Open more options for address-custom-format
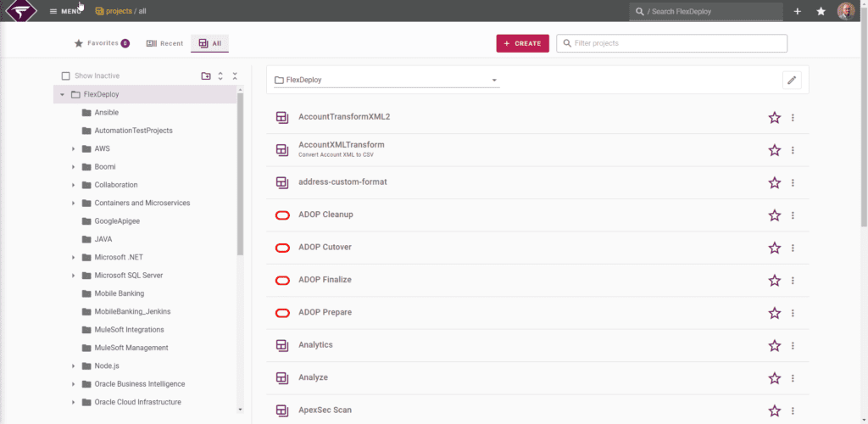Image resolution: width=868 pixels, height=424 pixels. pyautogui.click(x=793, y=182)
